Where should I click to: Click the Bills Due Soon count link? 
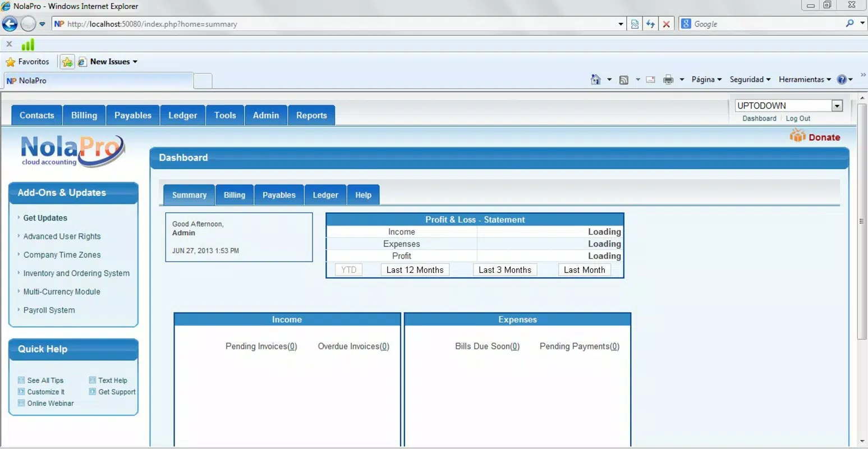[x=515, y=346]
